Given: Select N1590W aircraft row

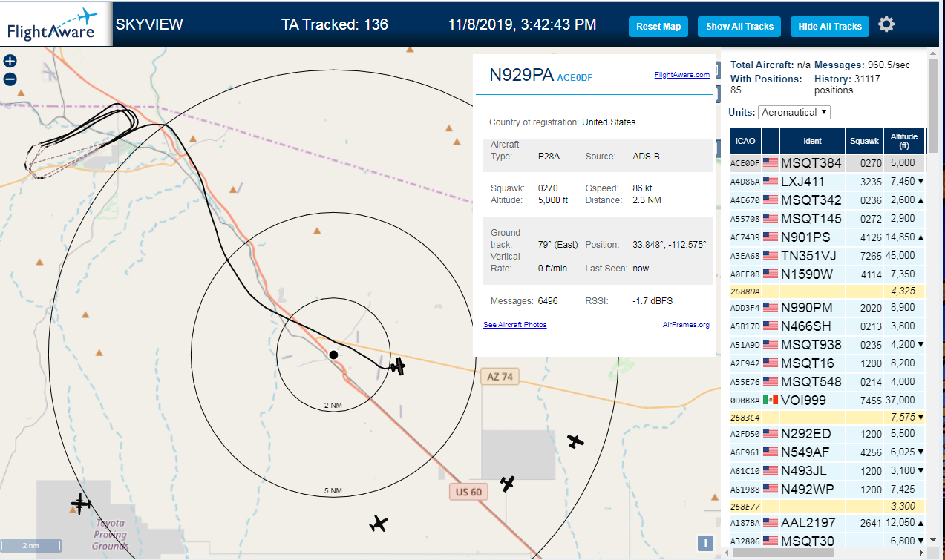Looking at the screenshot, I should pos(827,274).
